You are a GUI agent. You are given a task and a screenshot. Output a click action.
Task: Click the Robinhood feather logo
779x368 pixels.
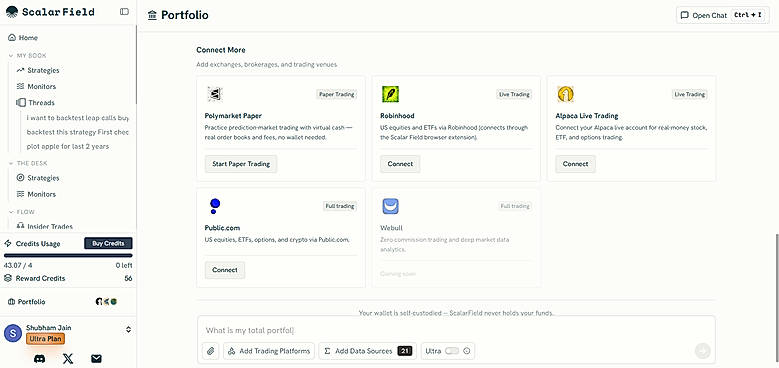pyautogui.click(x=390, y=94)
